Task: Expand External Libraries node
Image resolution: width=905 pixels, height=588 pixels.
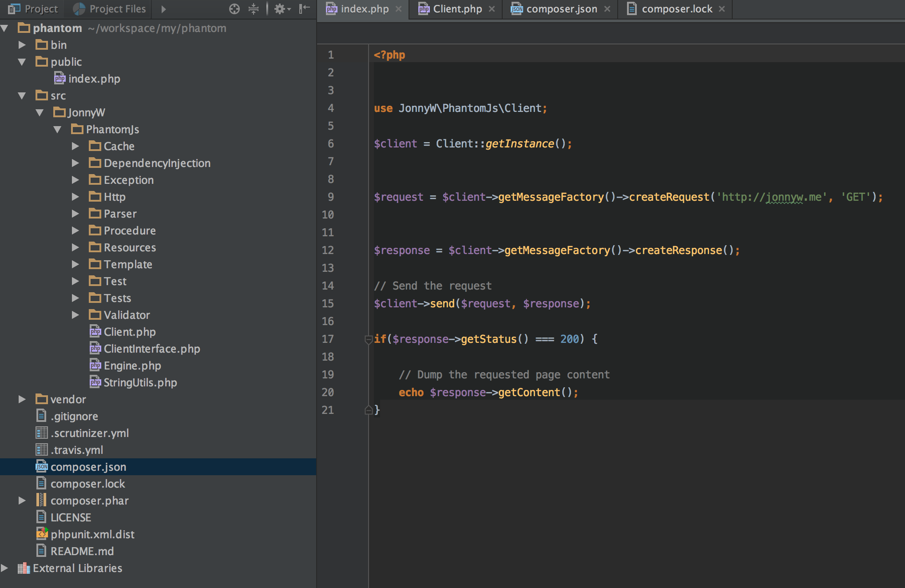Action: [x=4, y=568]
